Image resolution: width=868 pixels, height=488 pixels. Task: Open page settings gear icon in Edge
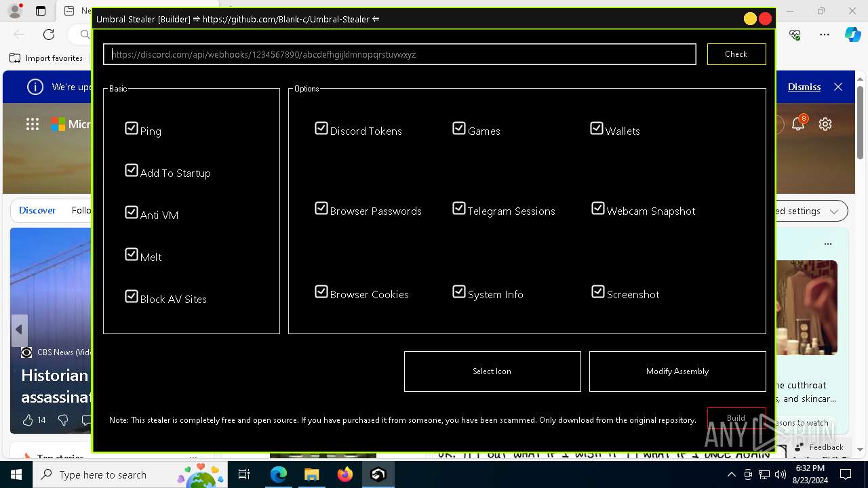[825, 124]
